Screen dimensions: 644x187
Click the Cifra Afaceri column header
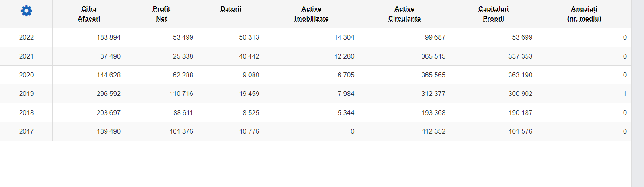[x=89, y=14]
